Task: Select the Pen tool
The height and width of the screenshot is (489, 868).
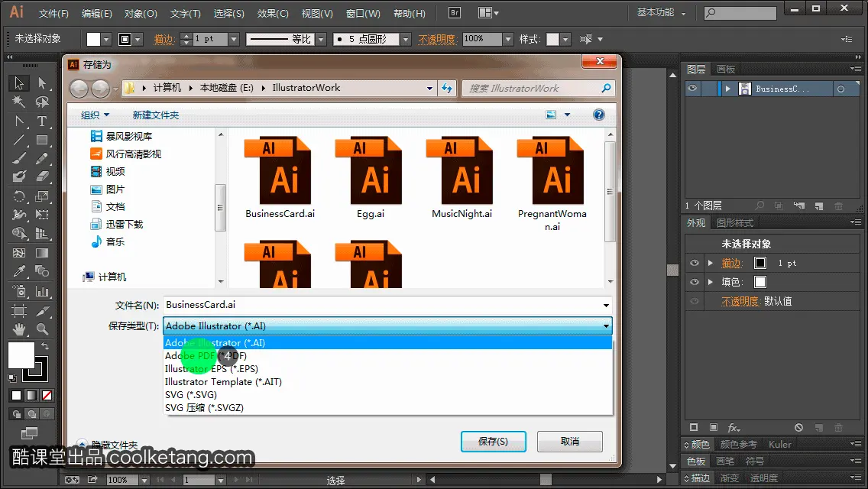Action: (19, 121)
